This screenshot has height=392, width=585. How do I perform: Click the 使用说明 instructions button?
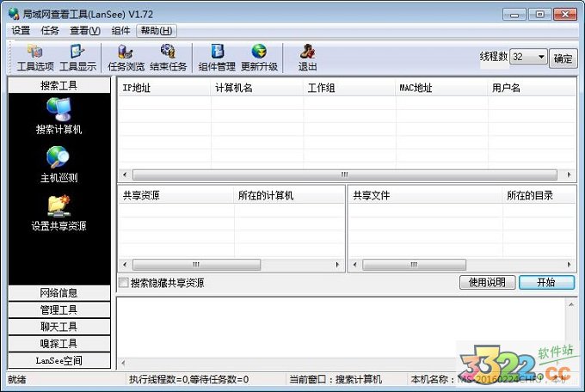pyautogui.click(x=487, y=282)
